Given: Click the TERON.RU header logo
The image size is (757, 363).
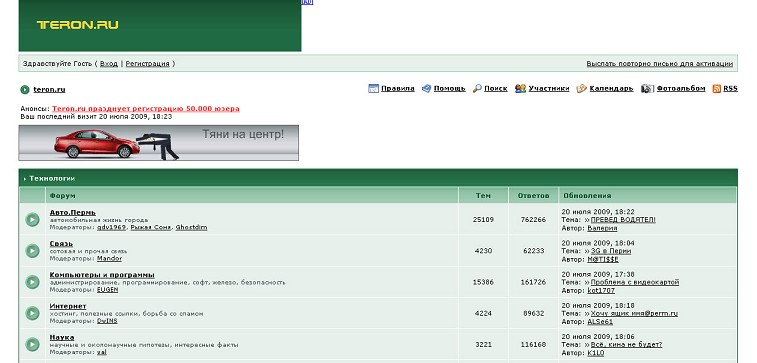Looking at the screenshot, I should (x=78, y=25).
